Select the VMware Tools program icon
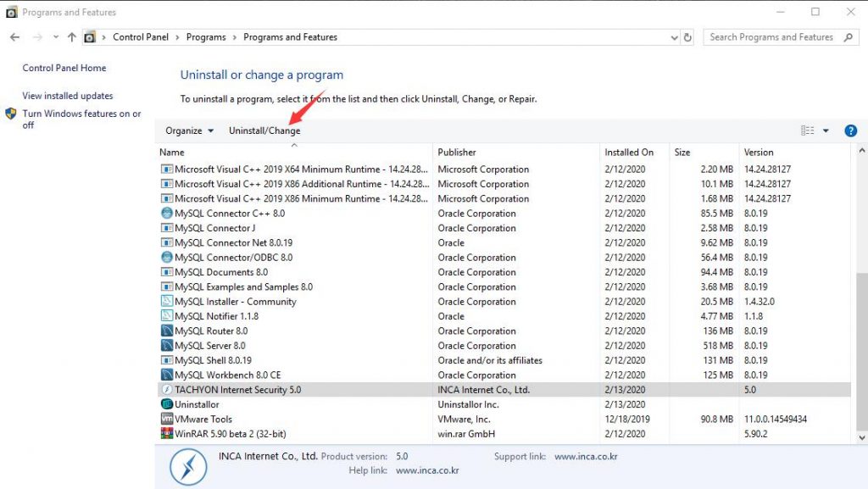 tap(167, 419)
